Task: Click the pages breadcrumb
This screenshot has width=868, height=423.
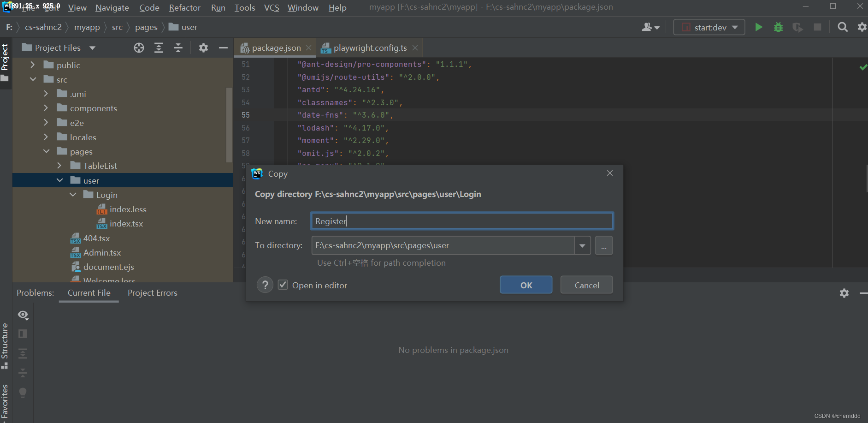Action: point(146,27)
